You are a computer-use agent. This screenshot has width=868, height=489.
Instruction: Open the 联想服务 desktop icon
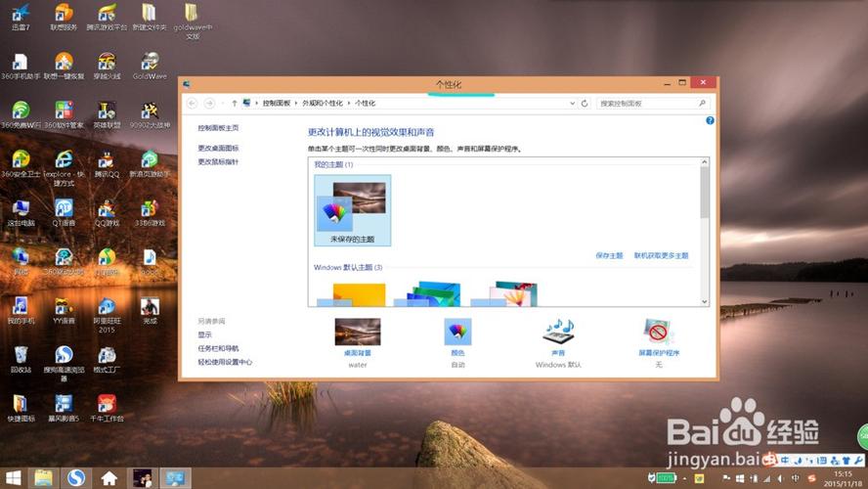(64, 18)
